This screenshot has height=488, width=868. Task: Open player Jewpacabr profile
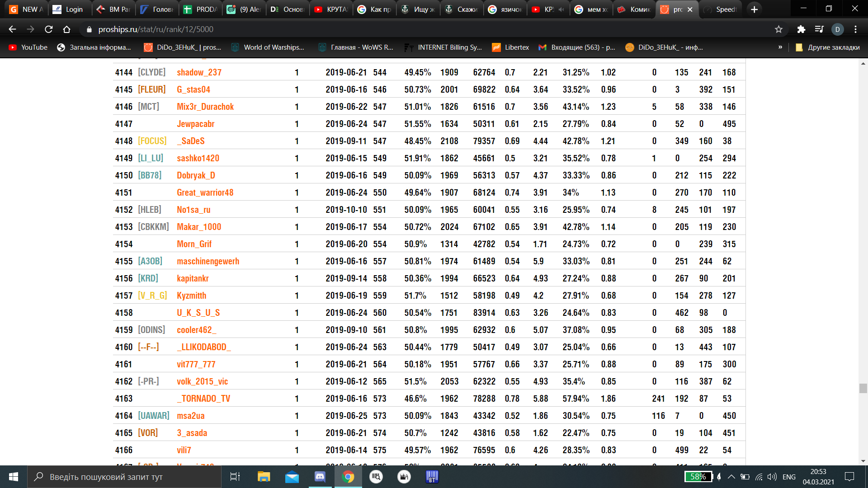pos(195,124)
